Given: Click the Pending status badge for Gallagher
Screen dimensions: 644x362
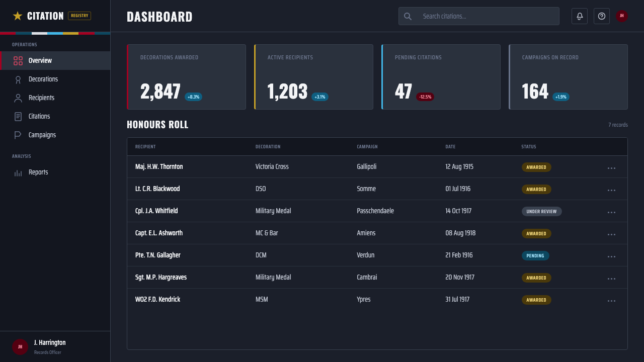Looking at the screenshot, I should [x=535, y=256].
